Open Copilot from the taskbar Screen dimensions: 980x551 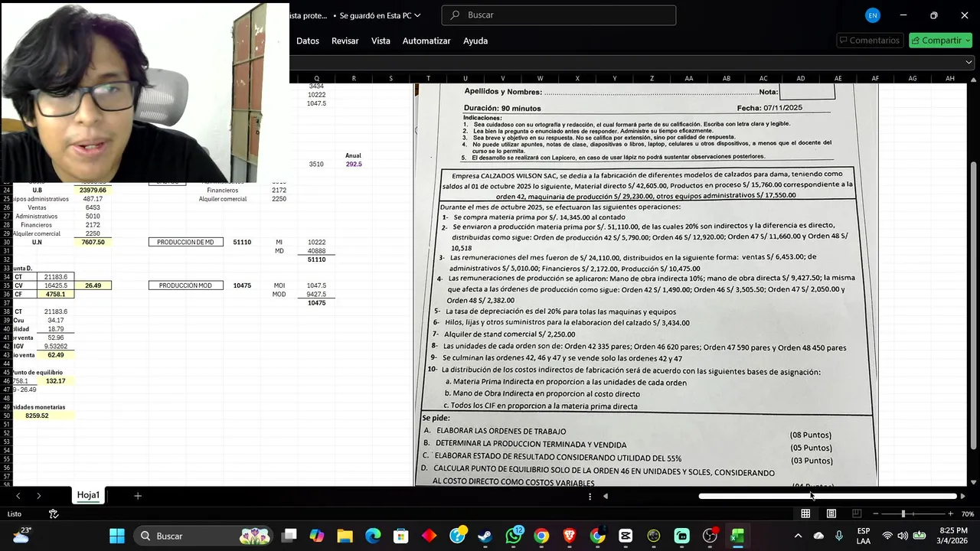tap(317, 536)
